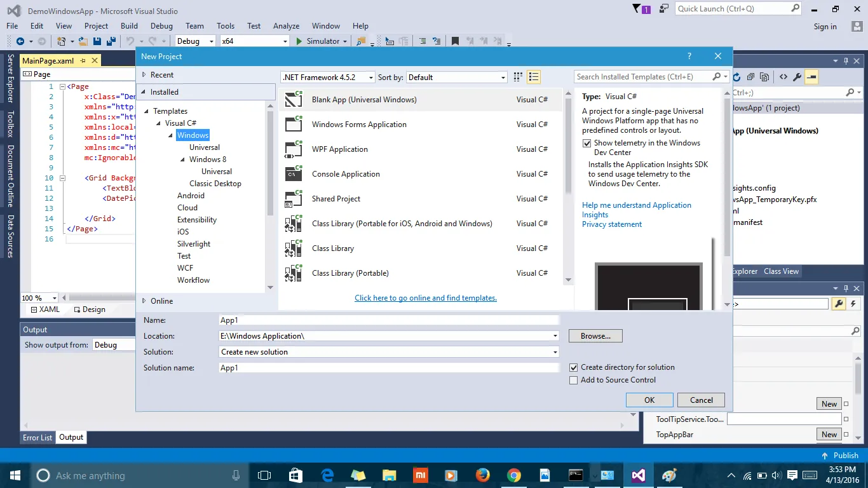Click the Help question mark in New Project dialog
Image resolution: width=868 pixels, height=488 pixels.
click(x=689, y=57)
